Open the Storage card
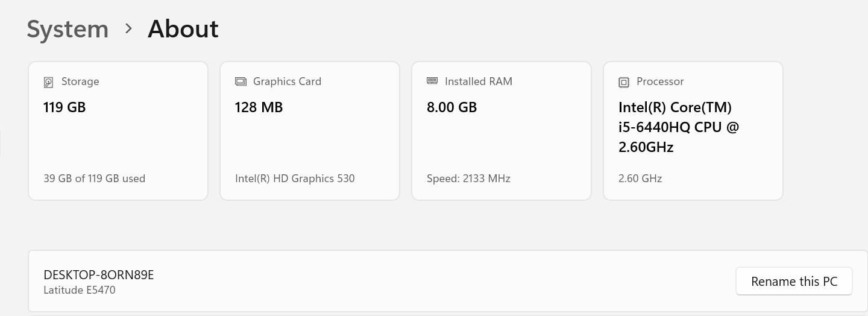 pos(118,131)
